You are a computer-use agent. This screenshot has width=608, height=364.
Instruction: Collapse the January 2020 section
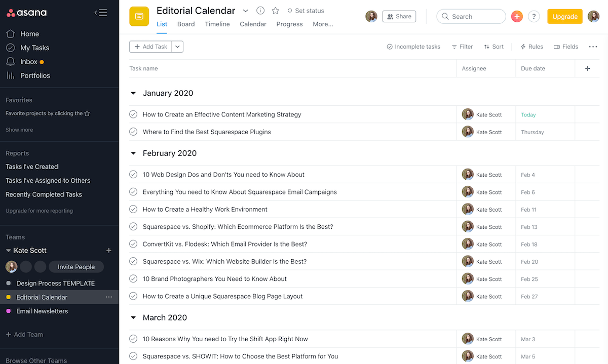pyautogui.click(x=133, y=93)
